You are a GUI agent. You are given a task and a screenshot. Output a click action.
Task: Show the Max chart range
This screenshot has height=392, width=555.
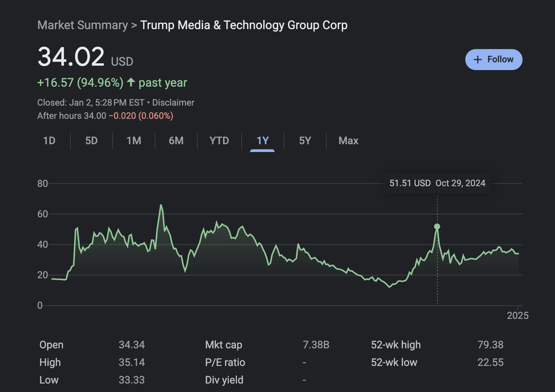pos(348,140)
